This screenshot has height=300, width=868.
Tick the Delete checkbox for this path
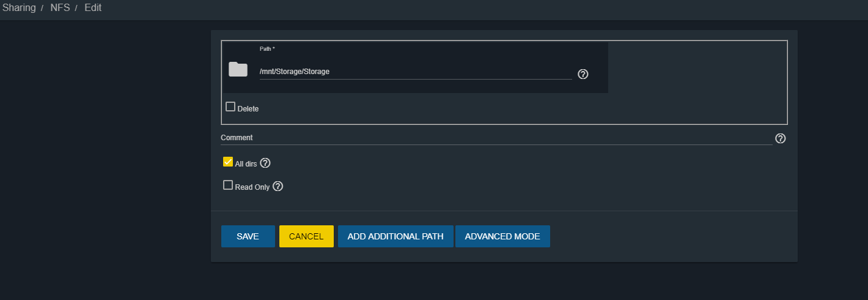coord(230,107)
